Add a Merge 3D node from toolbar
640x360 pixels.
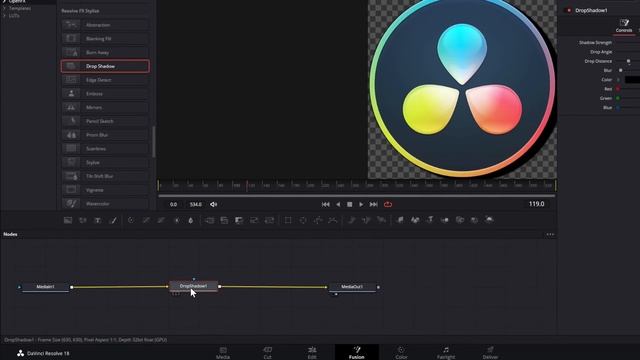[445, 220]
